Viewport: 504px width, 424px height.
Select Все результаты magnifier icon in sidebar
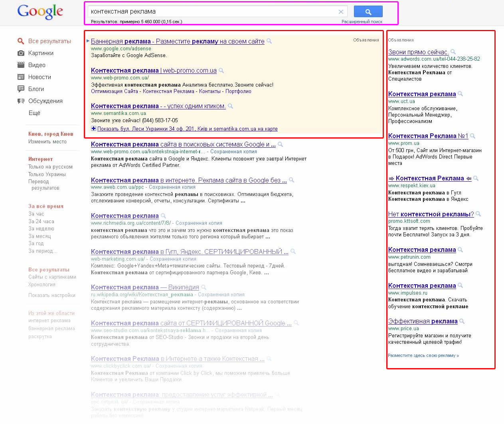click(21, 41)
